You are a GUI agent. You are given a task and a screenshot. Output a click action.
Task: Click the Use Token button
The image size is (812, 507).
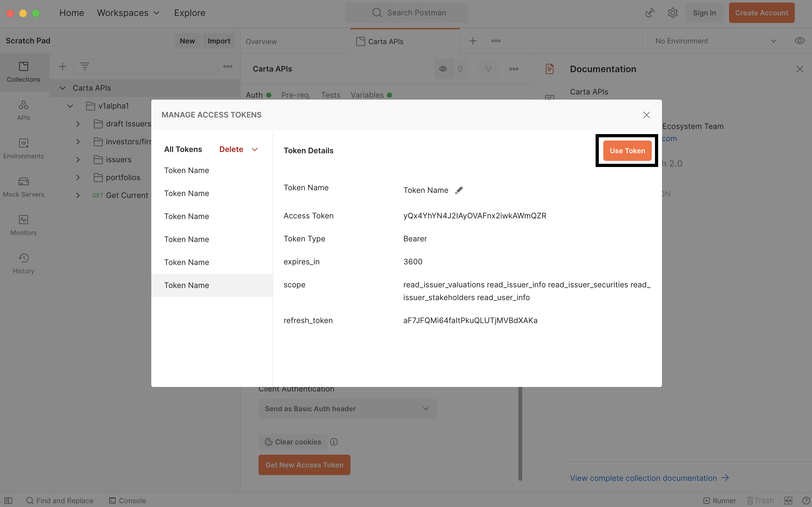coord(627,151)
